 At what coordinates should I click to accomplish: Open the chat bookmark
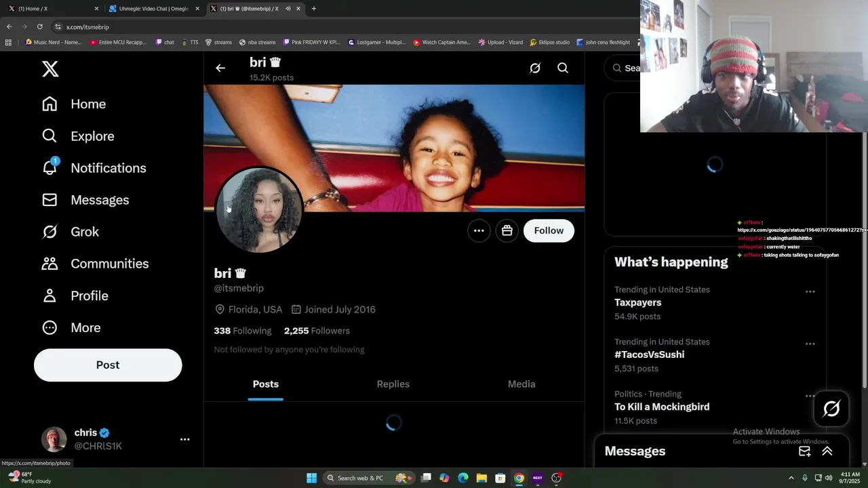[165, 42]
